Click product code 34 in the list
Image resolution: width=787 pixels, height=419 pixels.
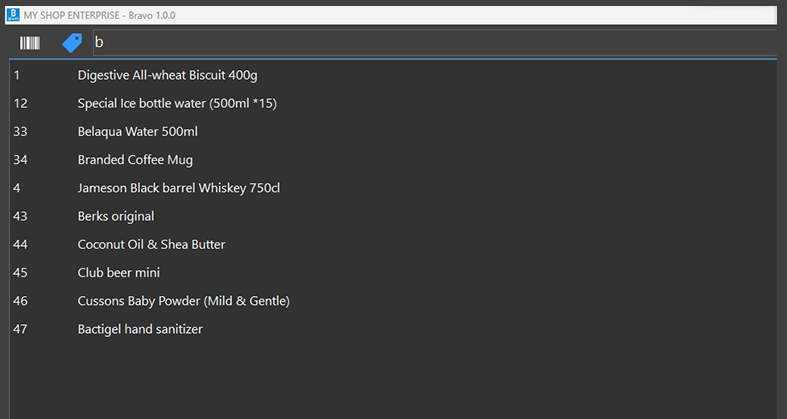21,159
